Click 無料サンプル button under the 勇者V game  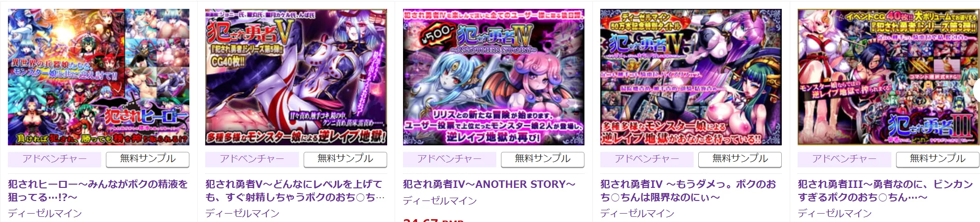[x=345, y=159]
